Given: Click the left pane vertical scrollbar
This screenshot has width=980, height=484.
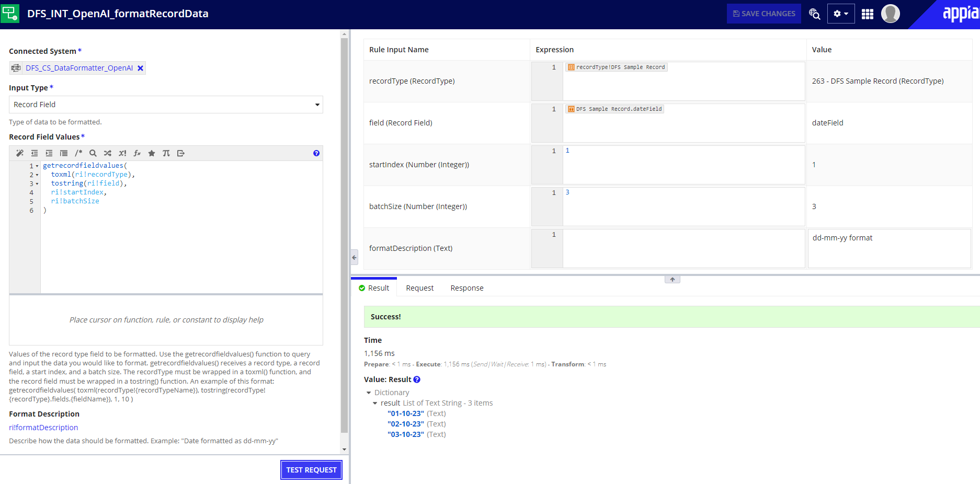Looking at the screenshot, I should click(344, 235).
